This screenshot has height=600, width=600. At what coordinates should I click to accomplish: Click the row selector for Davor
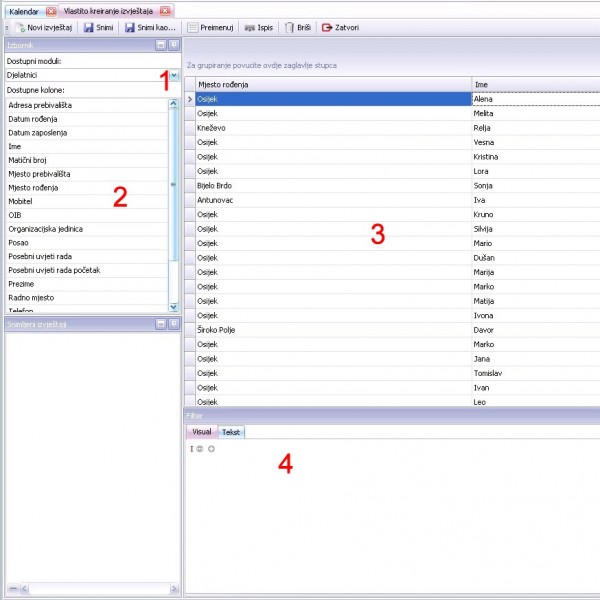190,330
